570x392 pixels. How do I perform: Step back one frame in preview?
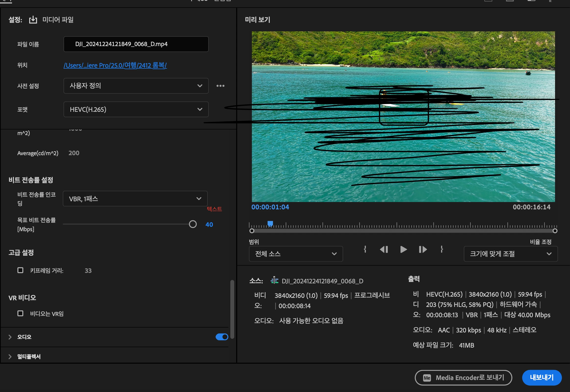(384, 250)
